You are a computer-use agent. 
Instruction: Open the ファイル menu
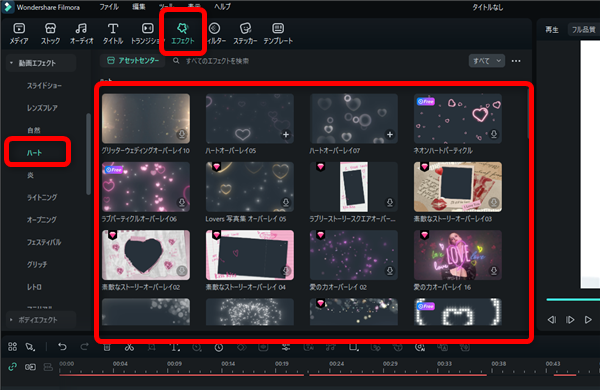tap(109, 7)
